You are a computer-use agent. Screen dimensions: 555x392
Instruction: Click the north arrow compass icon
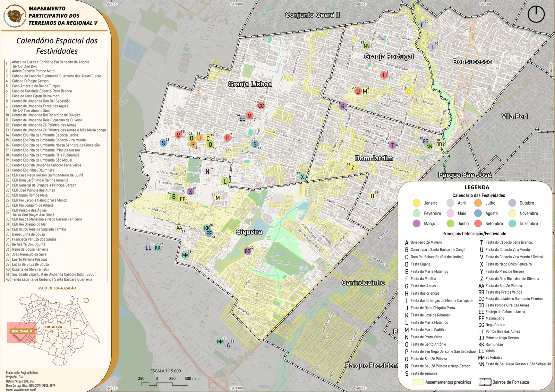coord(536,14)
